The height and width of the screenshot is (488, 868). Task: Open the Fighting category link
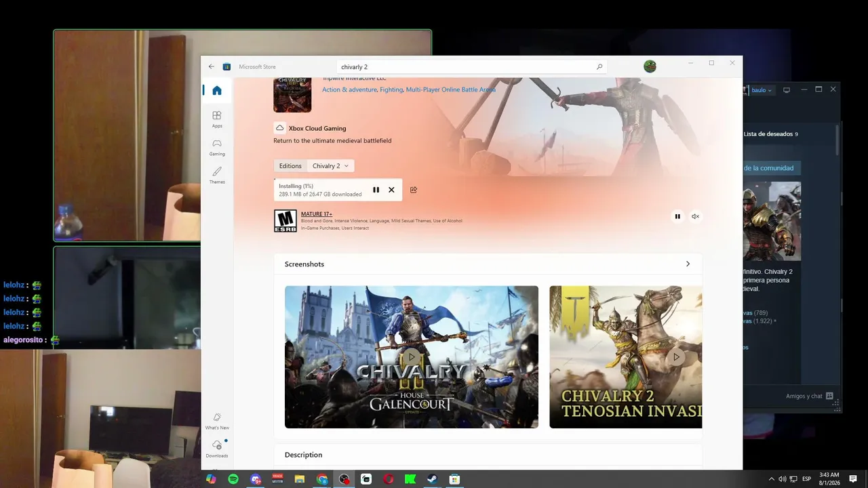tap(391, 89)
